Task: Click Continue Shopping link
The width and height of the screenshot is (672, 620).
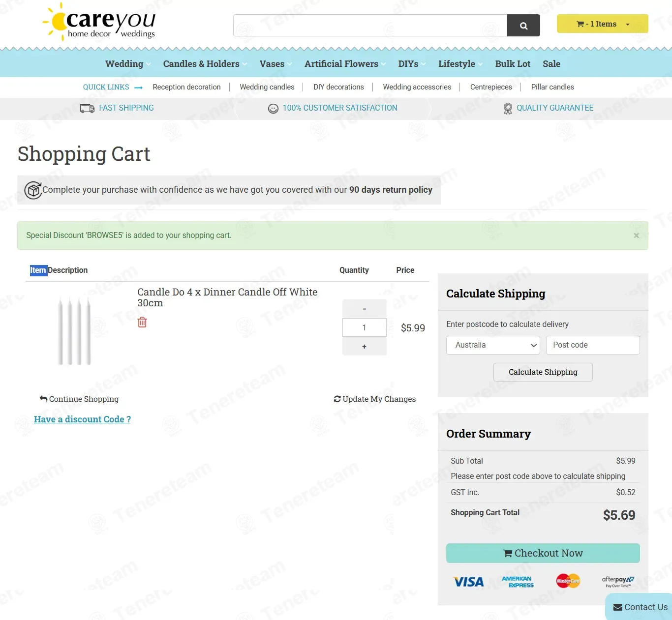Action: [79, 399]
